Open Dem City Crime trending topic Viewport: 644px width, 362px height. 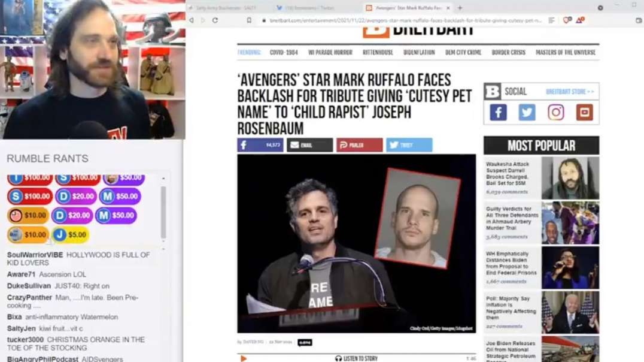463,52
